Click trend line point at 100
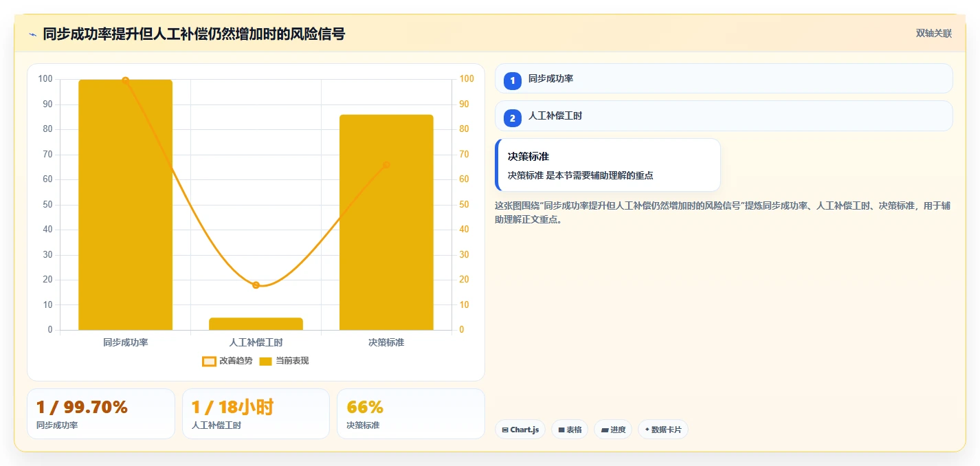This screenshot has width=980, height=466. tap(125, 80)
